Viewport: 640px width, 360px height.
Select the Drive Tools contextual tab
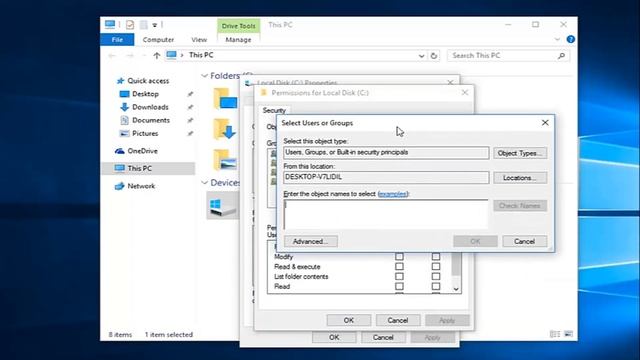click(238, 26)
